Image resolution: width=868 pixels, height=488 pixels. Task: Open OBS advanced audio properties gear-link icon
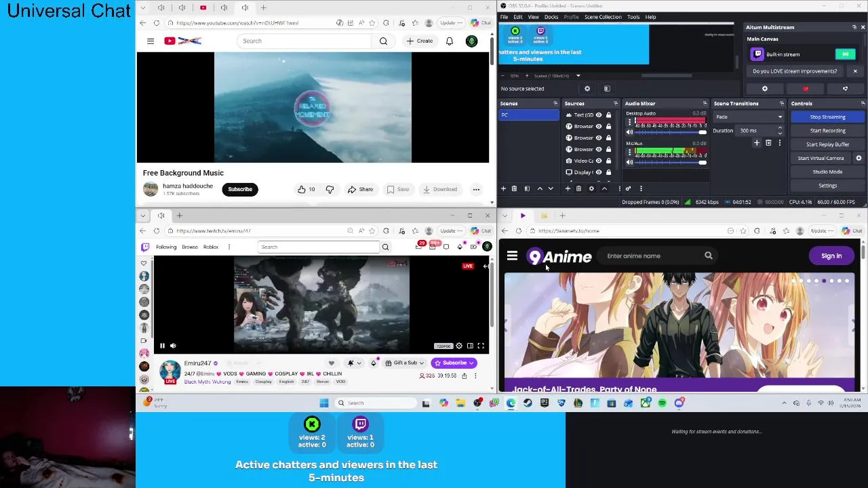coord(628,188)
